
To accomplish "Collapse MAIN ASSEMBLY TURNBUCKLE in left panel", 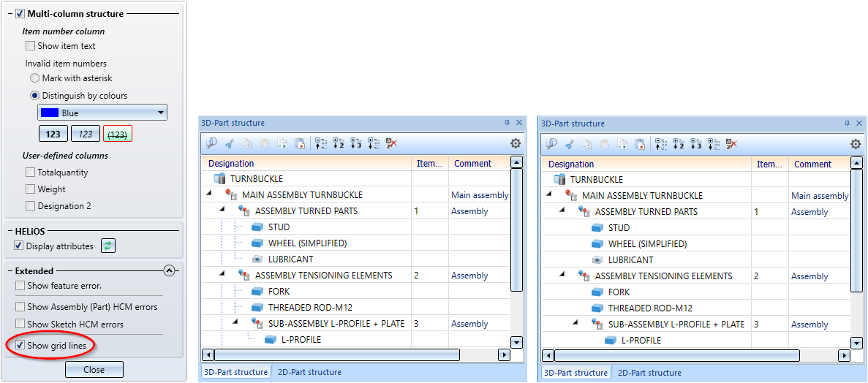I will click(209, 194).
